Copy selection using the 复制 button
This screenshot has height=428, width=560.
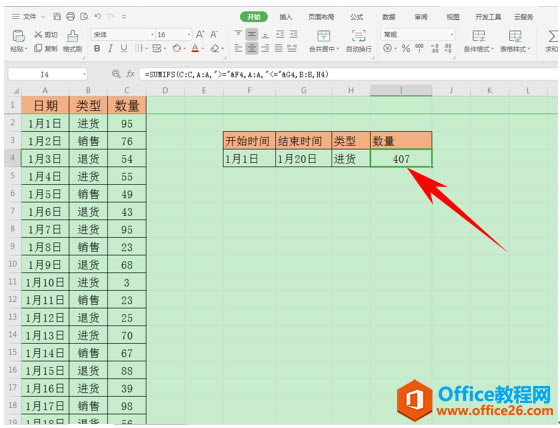pos(46,48)
